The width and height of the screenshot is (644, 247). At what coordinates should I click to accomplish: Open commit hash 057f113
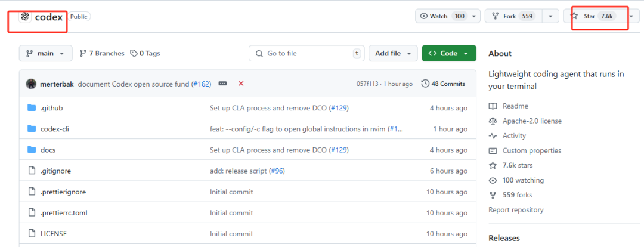[x=367, y=84]
